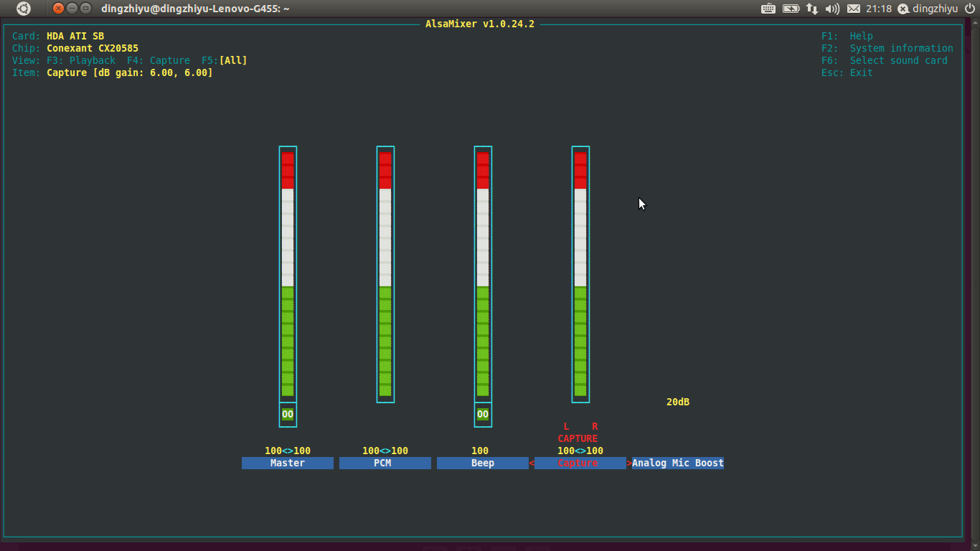Minimize the terminal window
The height and width of the screenshot is (551, 980).
click(x=72, y=9)
